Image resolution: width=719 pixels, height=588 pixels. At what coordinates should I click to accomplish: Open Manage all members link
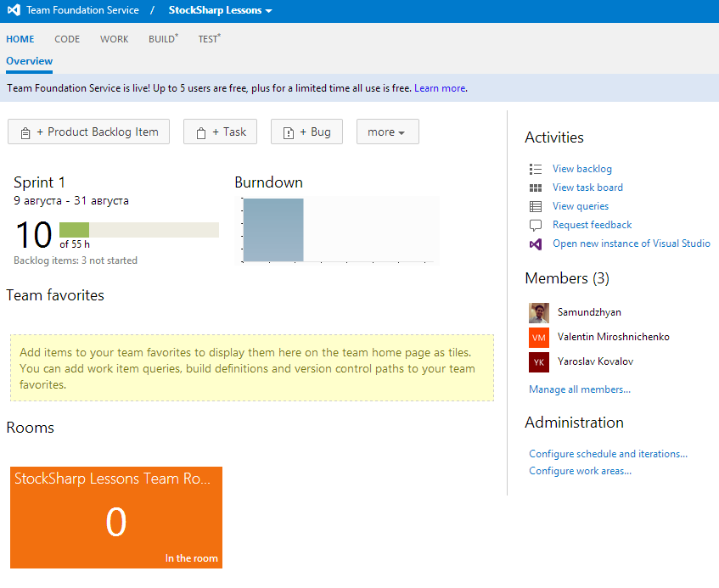click(580, 389)
